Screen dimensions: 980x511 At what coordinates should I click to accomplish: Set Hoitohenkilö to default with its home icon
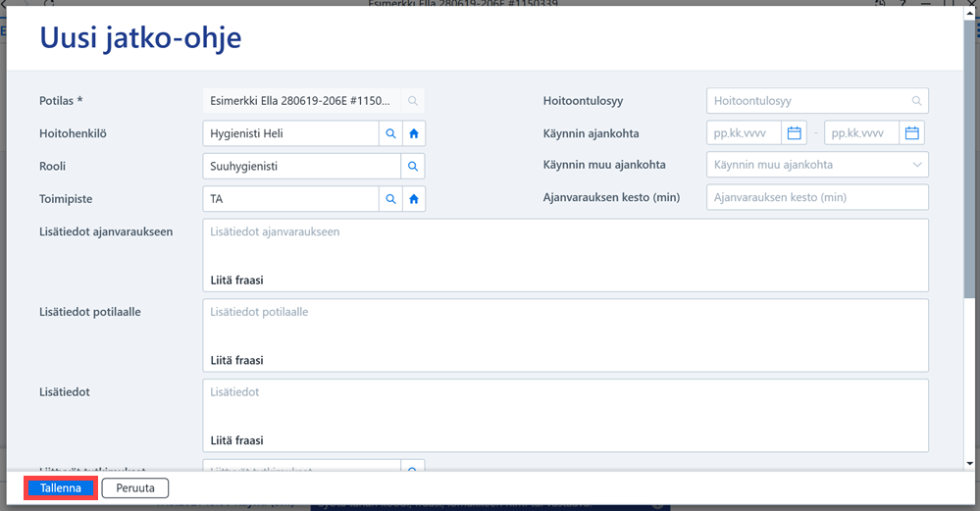414,133
